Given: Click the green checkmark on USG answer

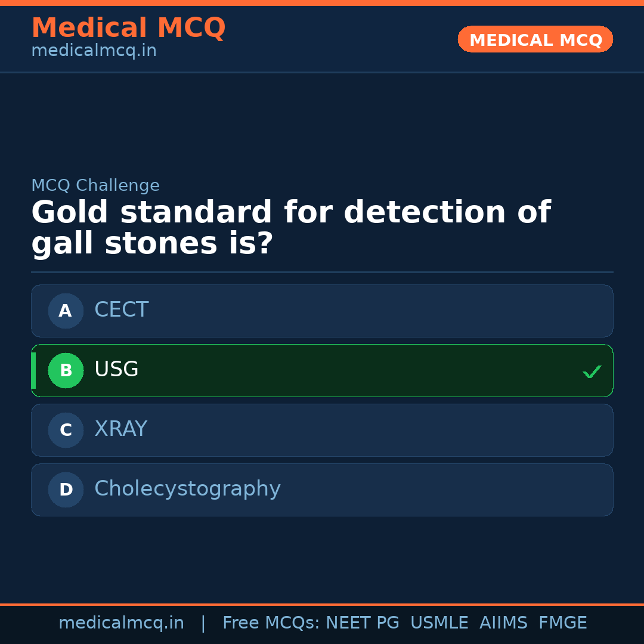Looking at the screenshot, I should click(x=592, y=371).
